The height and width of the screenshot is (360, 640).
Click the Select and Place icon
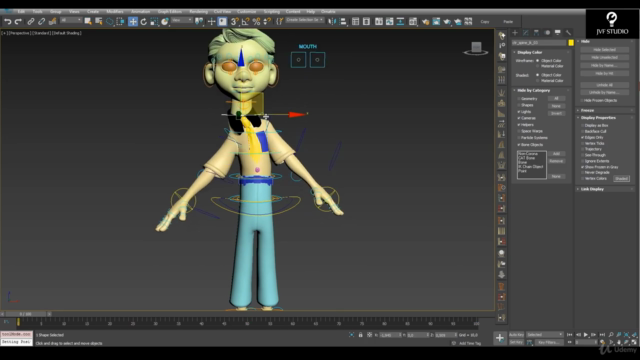tap(165, 22)
